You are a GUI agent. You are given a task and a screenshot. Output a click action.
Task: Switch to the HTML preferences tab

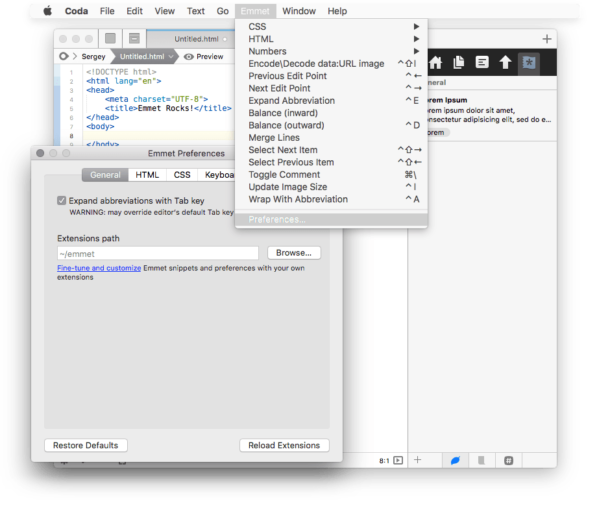(147, 175)
